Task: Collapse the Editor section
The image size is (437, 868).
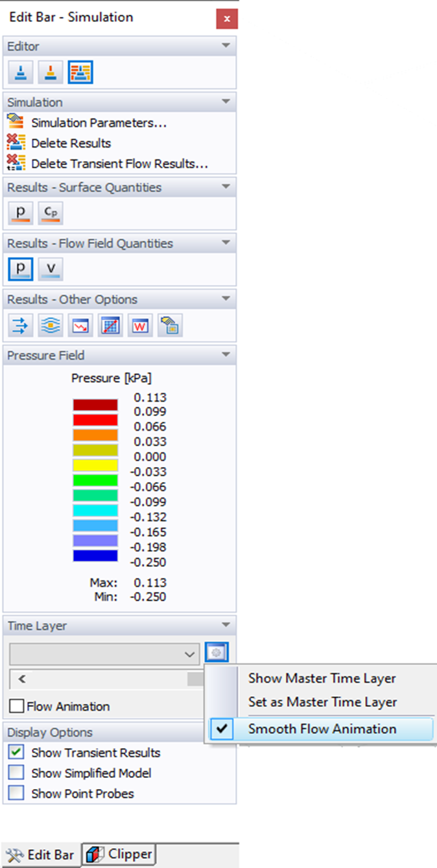Action: (x=226, y=46)
